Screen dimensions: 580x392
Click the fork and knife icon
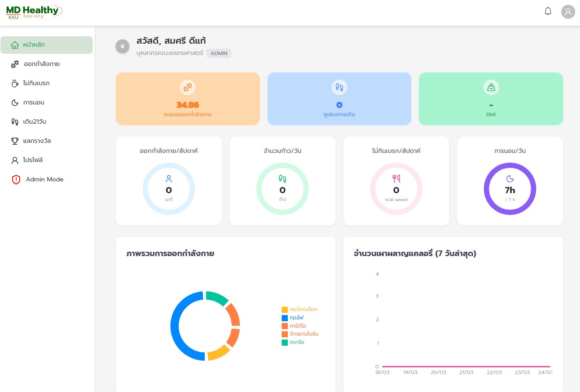coord(396,179)
